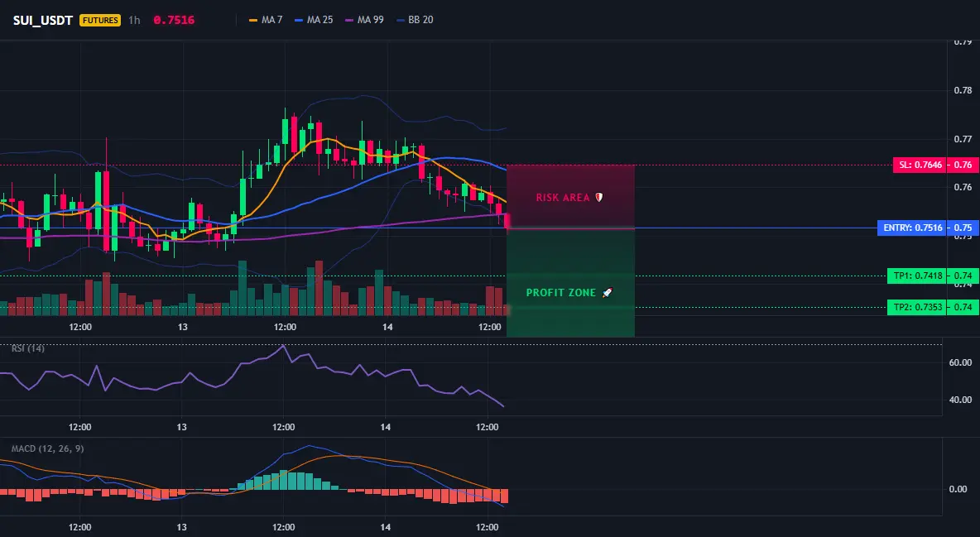Click the 40.00 RSI axis value
This screenshot has width=980, height=537.
[960, 400]
